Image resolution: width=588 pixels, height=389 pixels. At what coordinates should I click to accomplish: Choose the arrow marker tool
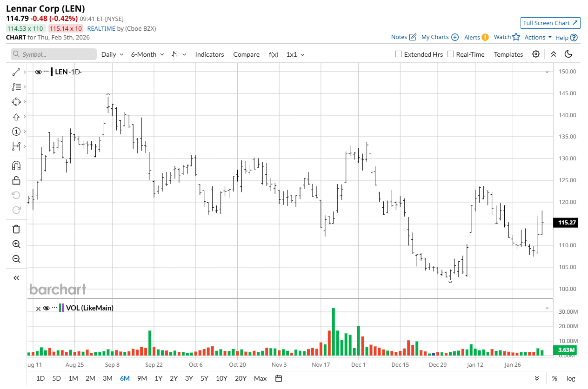pos(16,117)
